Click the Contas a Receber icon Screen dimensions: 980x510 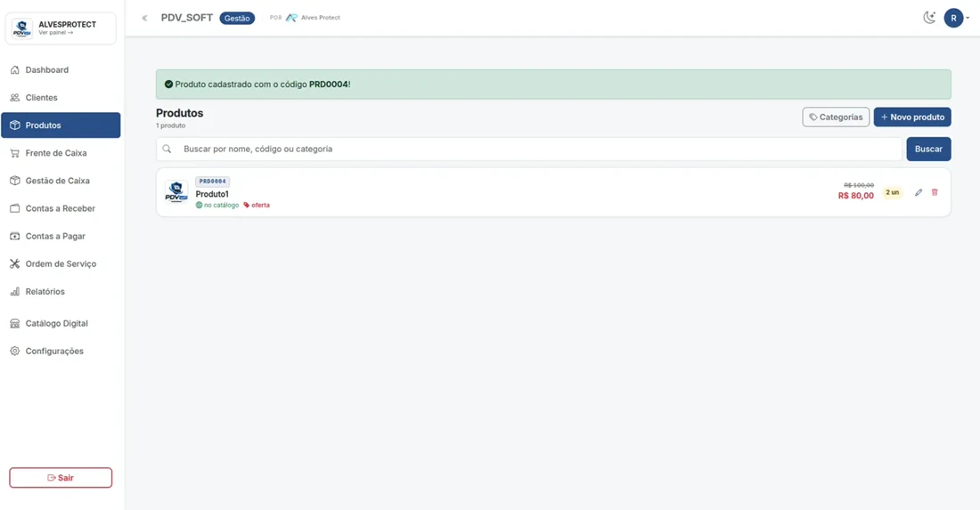coord(15,208)
